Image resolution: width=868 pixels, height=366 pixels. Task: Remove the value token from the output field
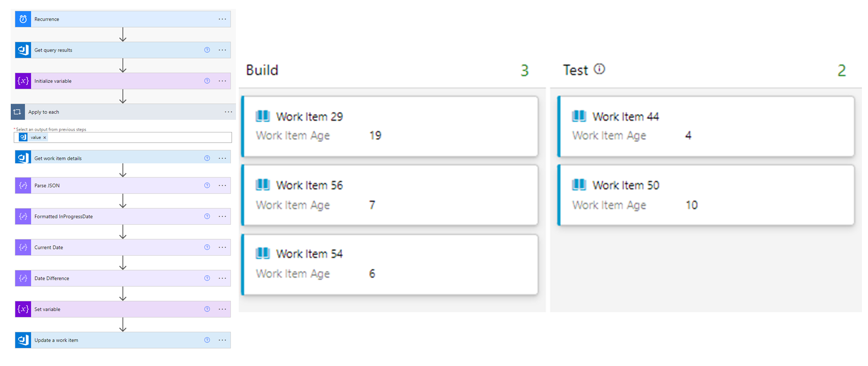point(45,138)
